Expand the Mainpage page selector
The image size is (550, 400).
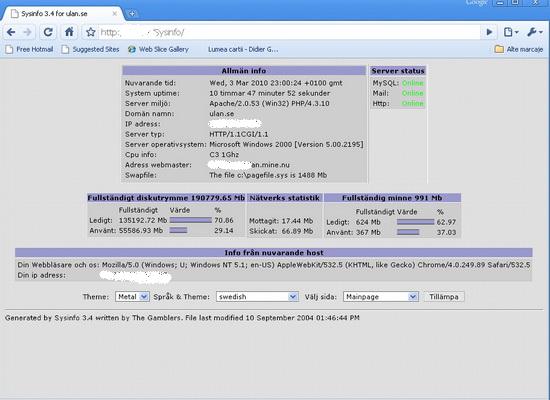point(381,296)
